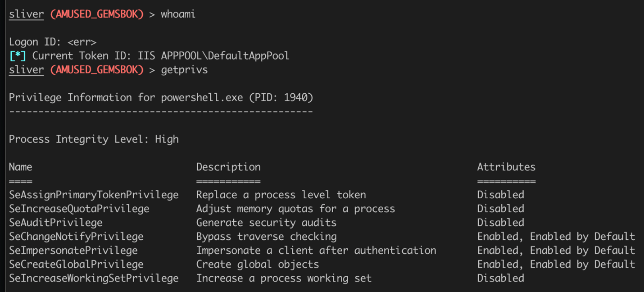Viewport: 644px width, 292px height.
Task: Select the SeIncreaseQuotaPrivilege entry
Action: 79,209
